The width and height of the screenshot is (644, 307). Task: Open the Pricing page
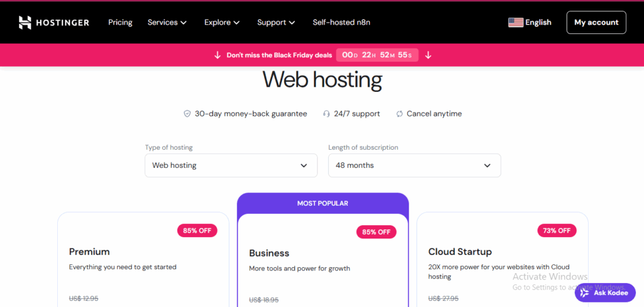pyautogui.click(x=120, y=23)
